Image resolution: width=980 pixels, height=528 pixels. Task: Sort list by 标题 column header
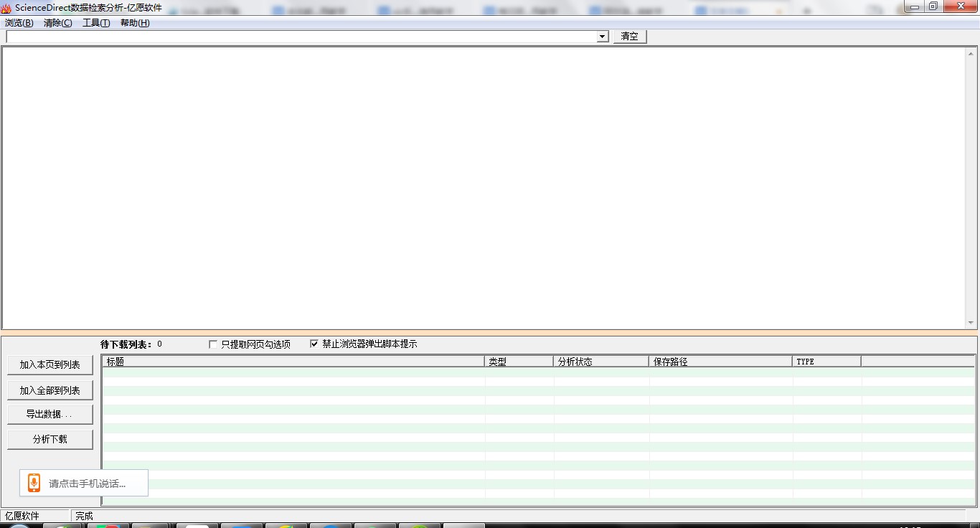[x=293, y=362]
